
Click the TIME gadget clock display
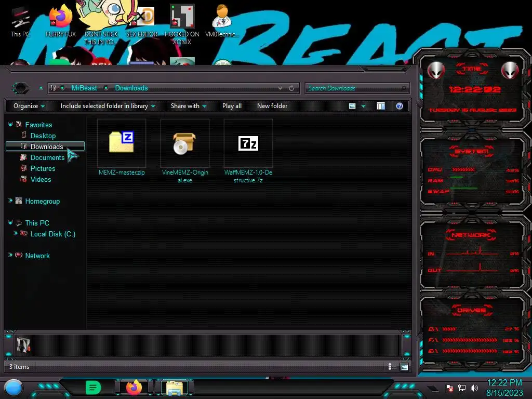pyautogui.click(x=474, y=89)
